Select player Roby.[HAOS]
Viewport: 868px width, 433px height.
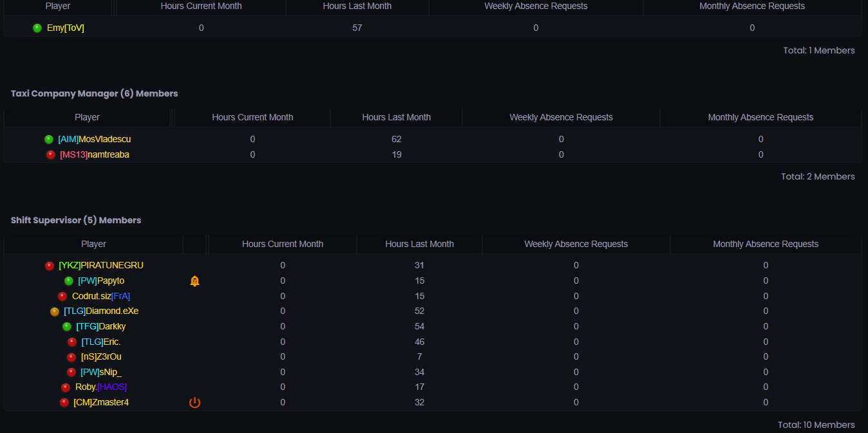pos(101,387)
